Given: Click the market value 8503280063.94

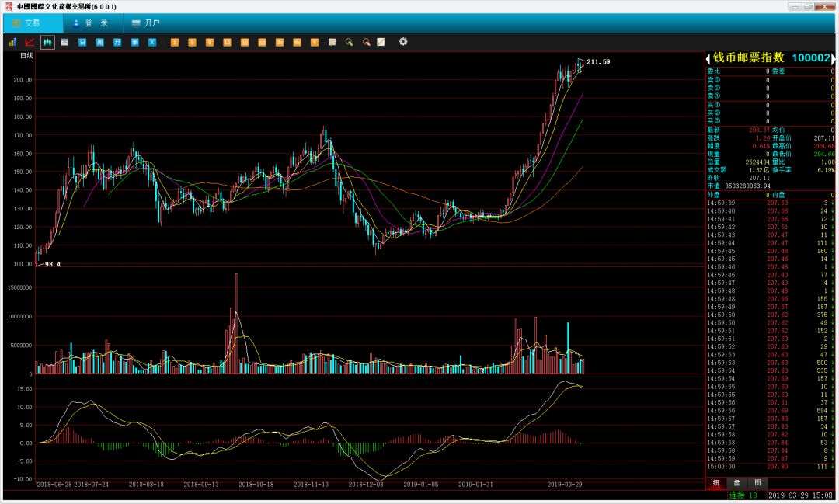Looking at the screenshot, I should pyautogui.click(x=747, y=186).
